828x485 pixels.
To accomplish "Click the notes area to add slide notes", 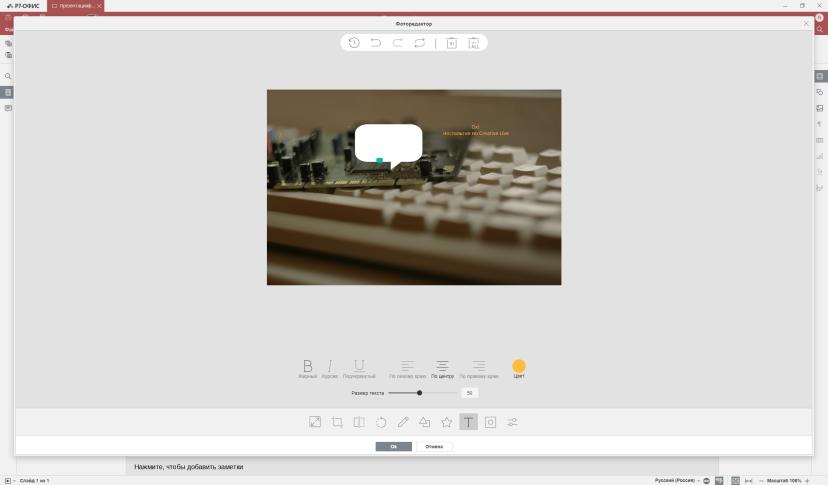I will [421, 467].
